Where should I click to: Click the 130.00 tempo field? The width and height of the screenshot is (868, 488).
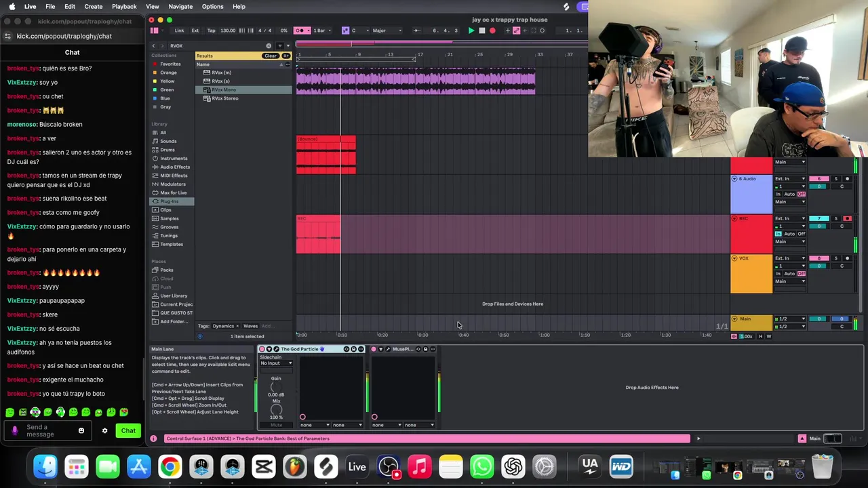click(x=228, y=30)
